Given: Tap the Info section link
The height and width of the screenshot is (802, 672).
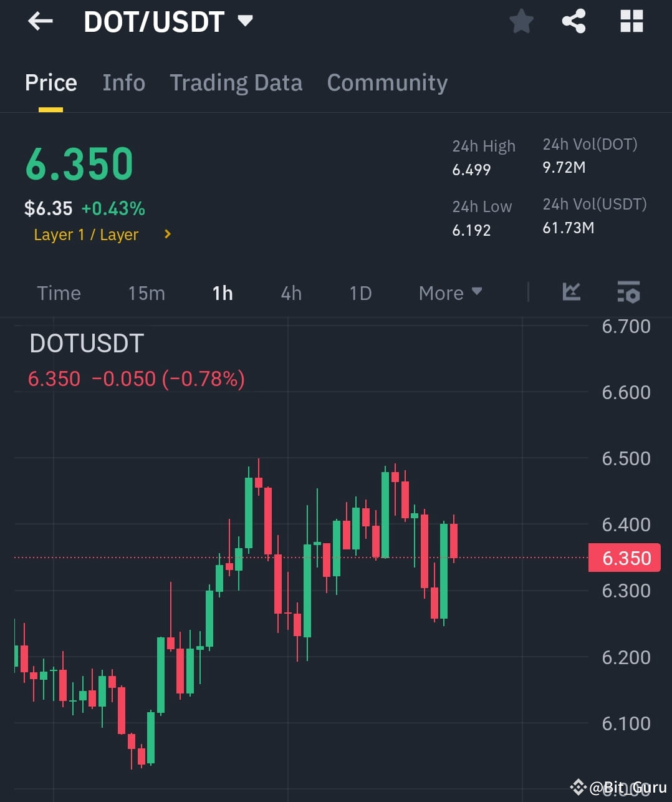Looking at the screenshot, I should point(123,82).
